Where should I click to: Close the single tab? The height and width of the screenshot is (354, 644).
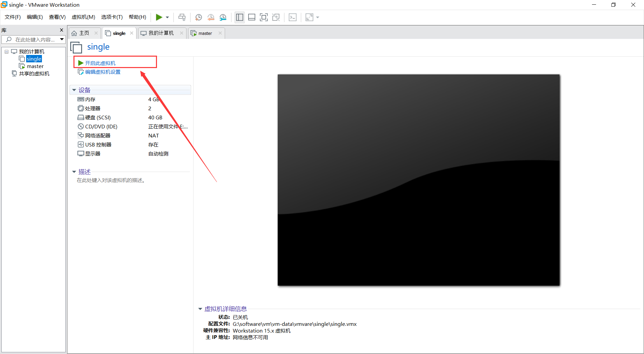[131, 33]
